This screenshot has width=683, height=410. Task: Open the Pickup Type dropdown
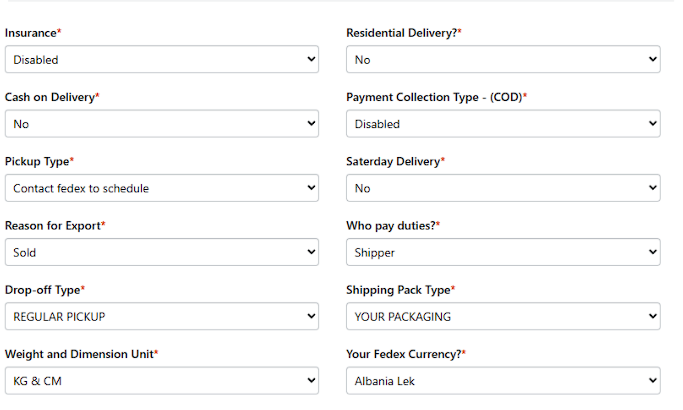(161, 188)
